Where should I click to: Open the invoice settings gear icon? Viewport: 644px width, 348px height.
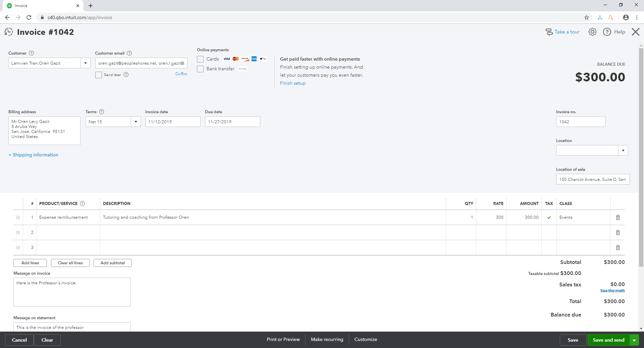(x=592, y=32)
